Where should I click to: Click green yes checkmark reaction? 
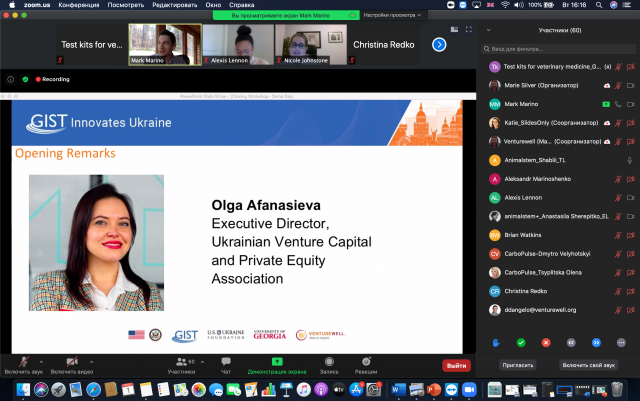pyautogui.click(x=521, y=343)
